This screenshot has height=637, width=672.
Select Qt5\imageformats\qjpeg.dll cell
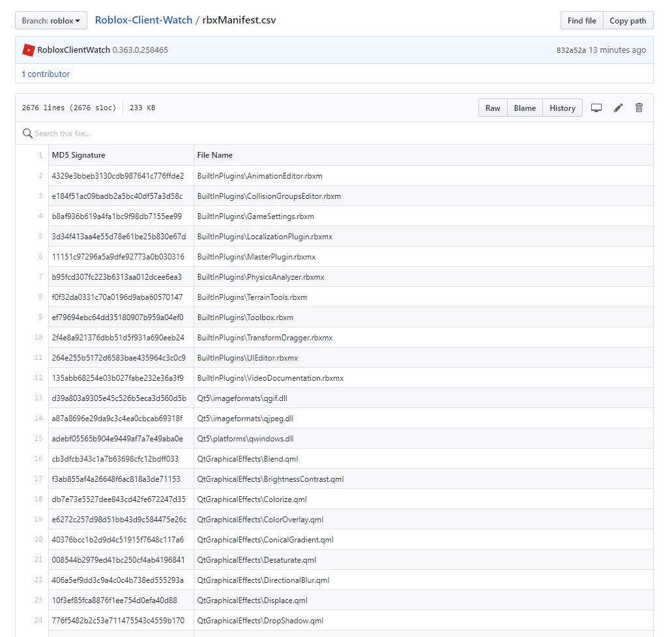(x=424, y=419)
